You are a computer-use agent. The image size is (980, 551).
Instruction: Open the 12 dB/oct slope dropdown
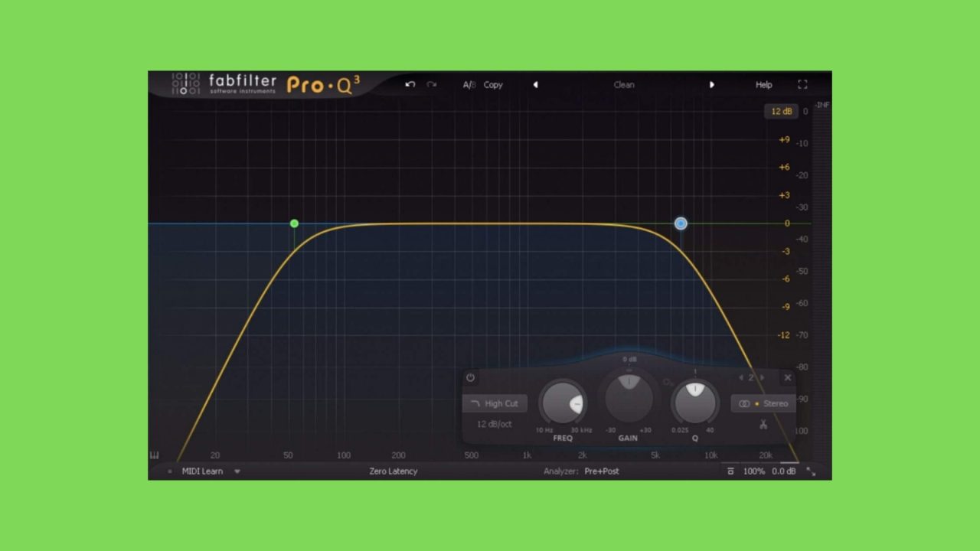click(x=495, y=424)
